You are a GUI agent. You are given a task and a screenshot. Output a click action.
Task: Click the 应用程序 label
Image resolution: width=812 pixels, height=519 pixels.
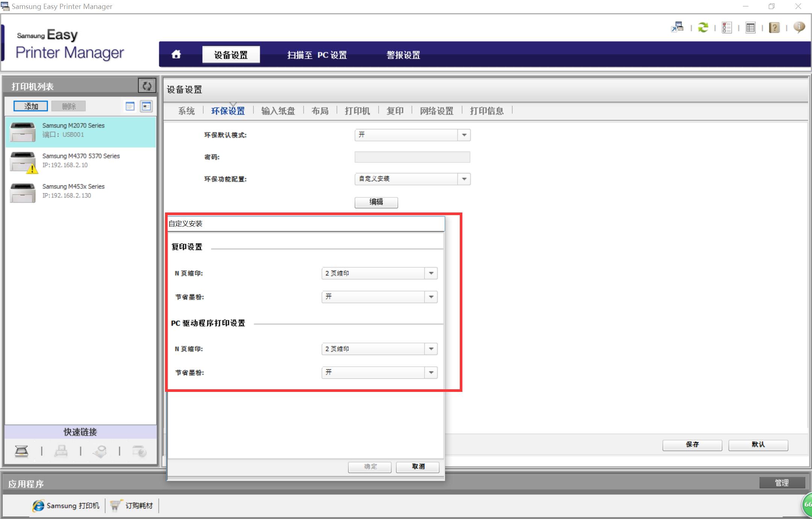pyautogui.click(x=26, y=484)
